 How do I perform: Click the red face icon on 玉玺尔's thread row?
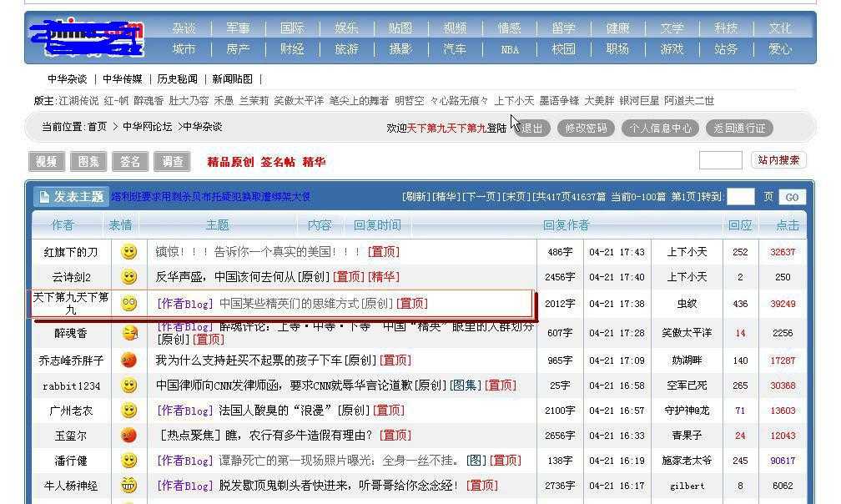coord(128,435)
